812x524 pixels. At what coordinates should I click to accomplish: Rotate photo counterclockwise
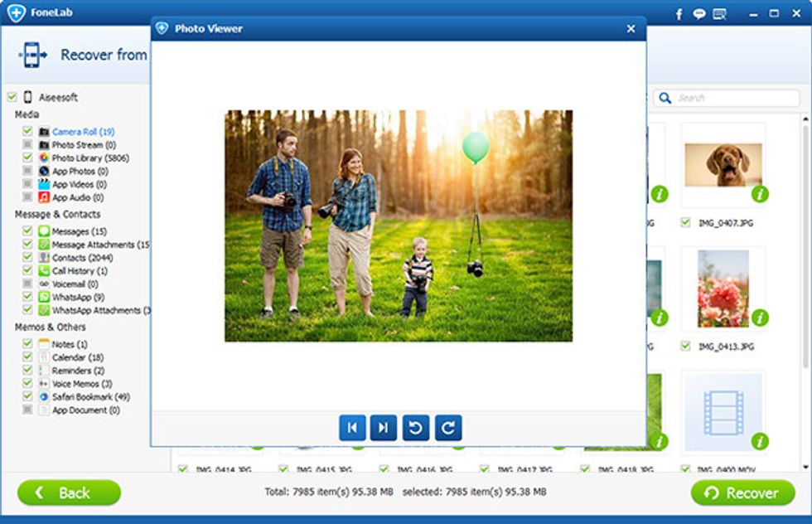pyautogui.click(x=416, y=428)
